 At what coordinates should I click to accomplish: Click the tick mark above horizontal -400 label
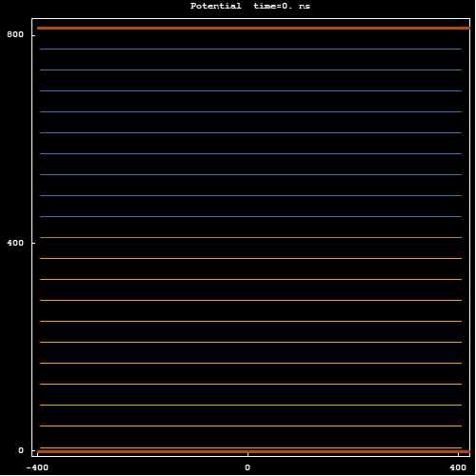coord(37,454)
